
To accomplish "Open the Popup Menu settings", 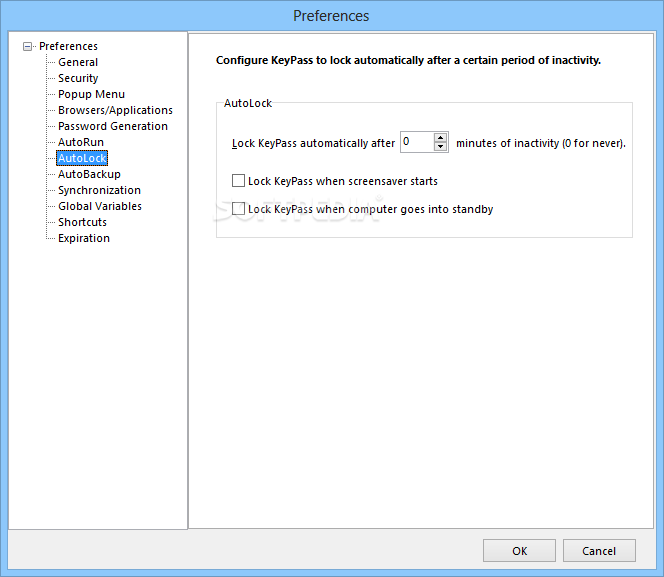I will click(91, 94).
